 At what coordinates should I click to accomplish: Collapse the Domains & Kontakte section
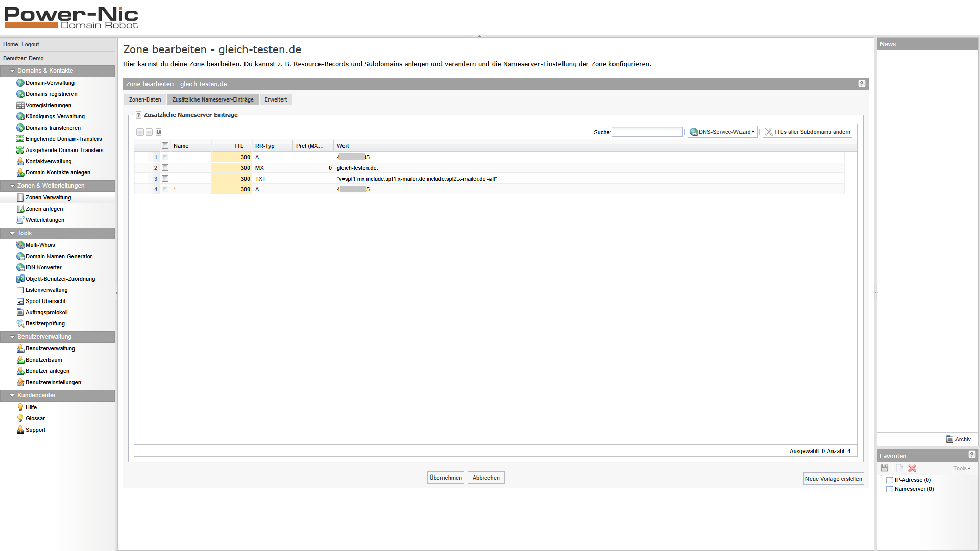(x=12, y=71)
